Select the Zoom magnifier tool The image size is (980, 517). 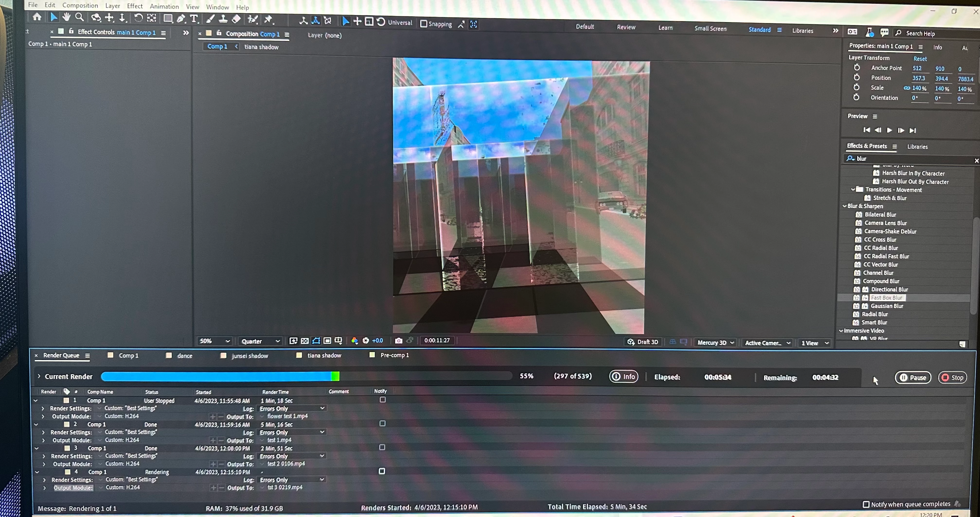(x=80, y=17)
